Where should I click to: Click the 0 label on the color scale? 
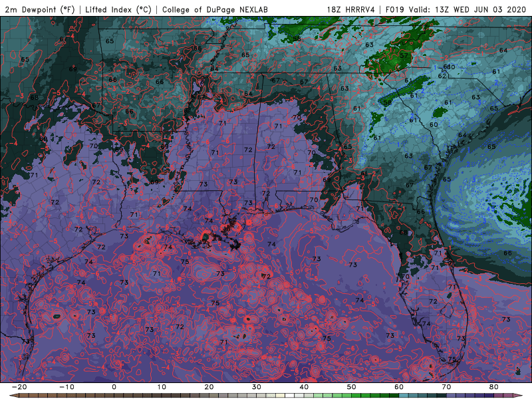[114, 387]
